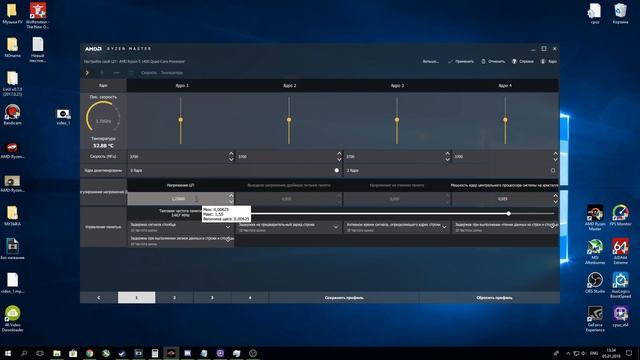Open the read row-column delay dropdown

pos(505,227)
